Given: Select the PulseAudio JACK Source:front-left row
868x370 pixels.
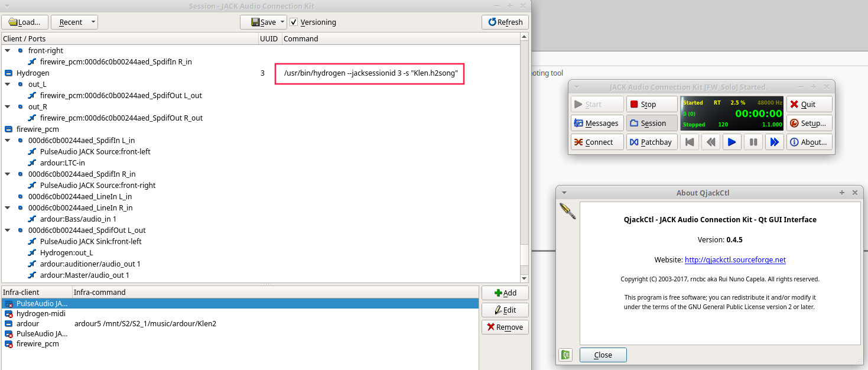Looking at the screenshot, I should 95,151.
